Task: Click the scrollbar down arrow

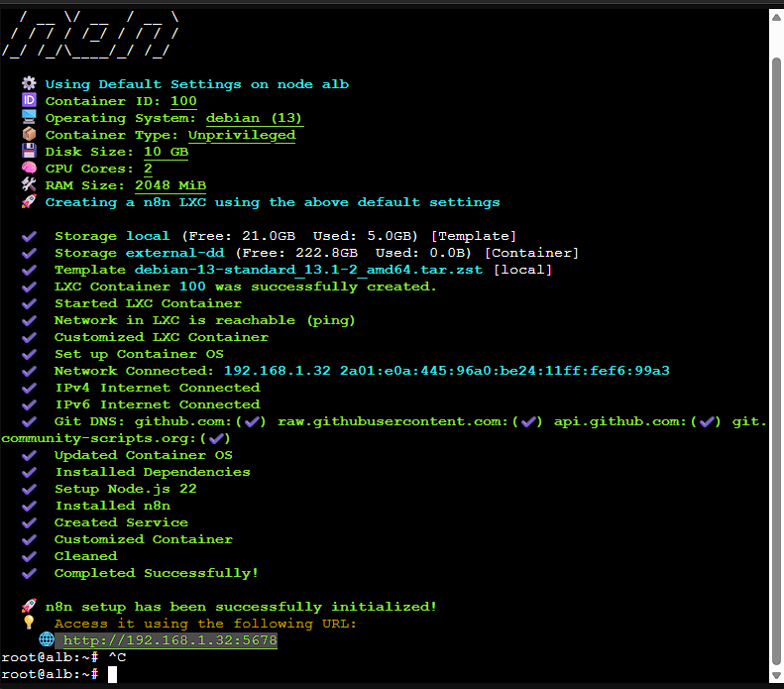Action: pos(777,681)
